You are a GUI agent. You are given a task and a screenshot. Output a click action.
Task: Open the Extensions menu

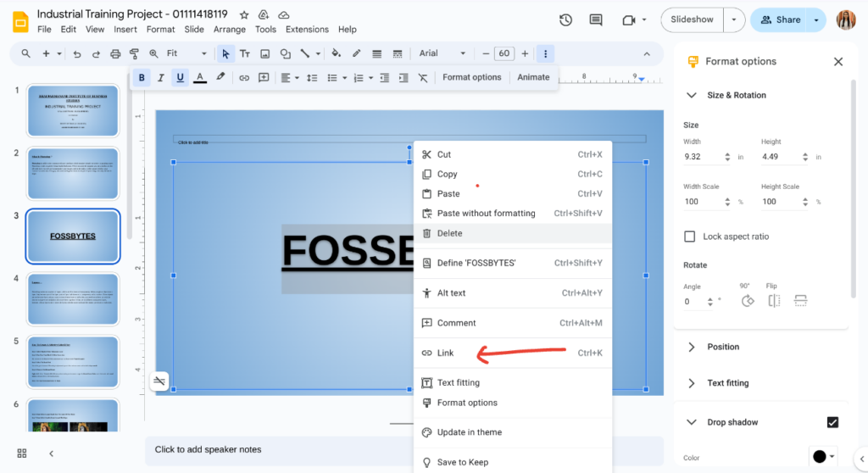coord(307,30)
